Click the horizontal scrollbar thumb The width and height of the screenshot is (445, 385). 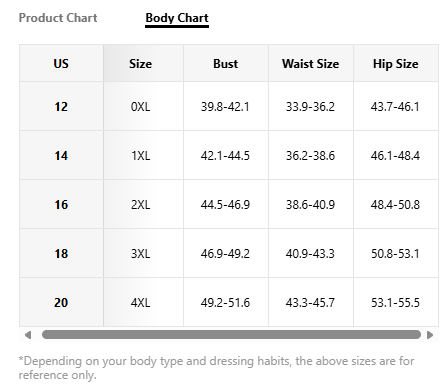coord(231,335)
